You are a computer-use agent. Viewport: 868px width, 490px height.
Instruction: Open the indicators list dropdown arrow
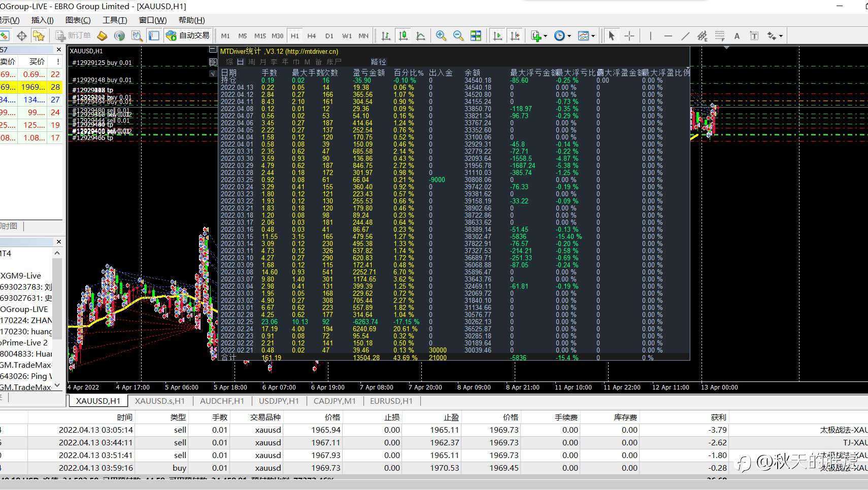(x=545, y=36)
